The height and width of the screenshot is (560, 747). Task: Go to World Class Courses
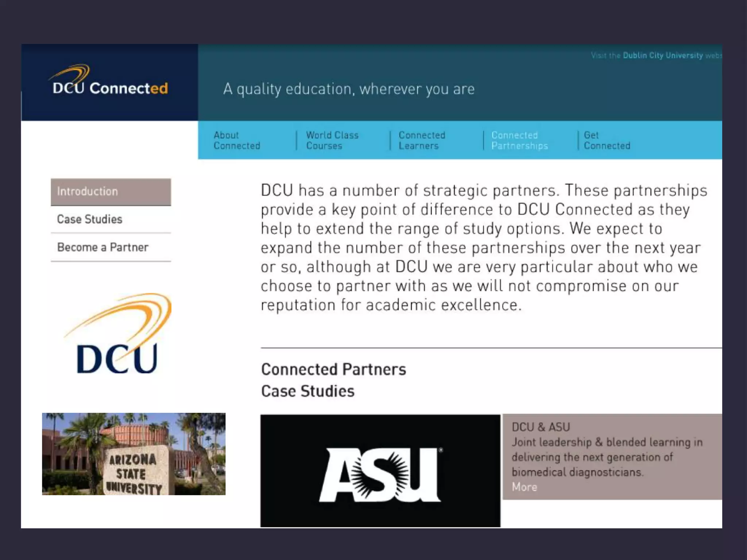[332, 140]
